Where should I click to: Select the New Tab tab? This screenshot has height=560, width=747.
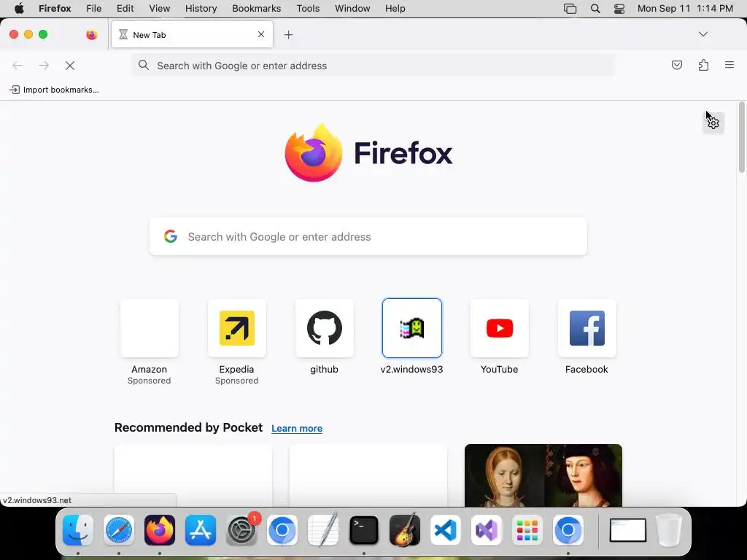pos(192,34)
